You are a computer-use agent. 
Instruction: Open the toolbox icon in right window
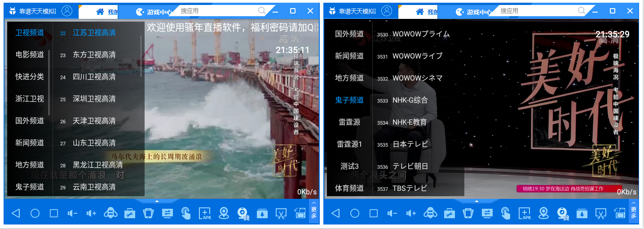pos(450,213)
